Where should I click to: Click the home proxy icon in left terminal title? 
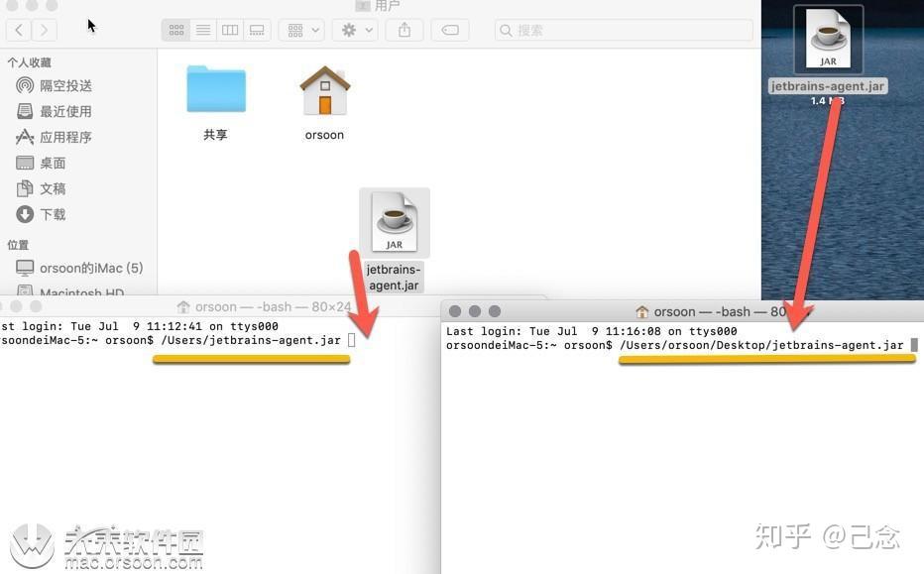[183, 307]
